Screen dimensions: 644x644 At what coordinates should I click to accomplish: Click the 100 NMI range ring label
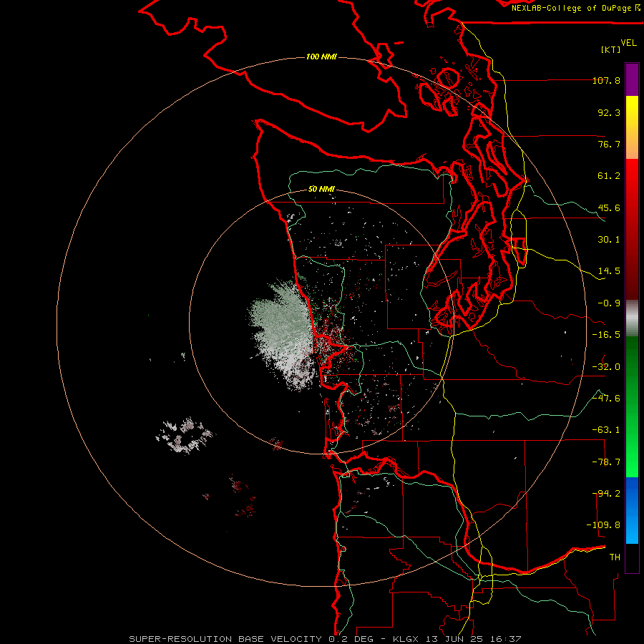(321, 57)
